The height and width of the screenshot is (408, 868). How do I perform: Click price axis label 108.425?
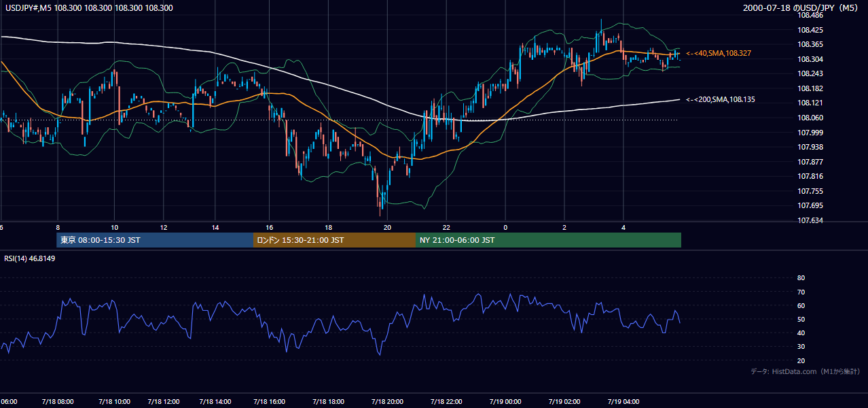click(x=810, y=30)
